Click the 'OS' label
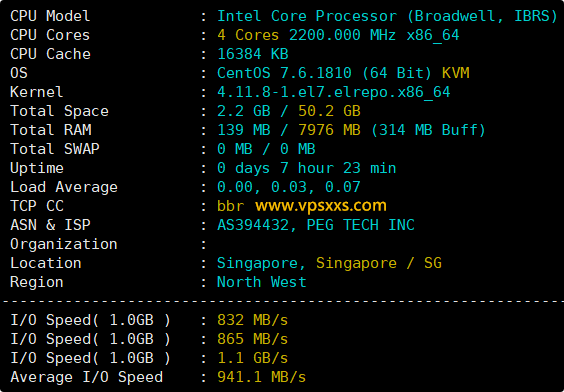This screenshot has width=564, height=392. point(19,73)
